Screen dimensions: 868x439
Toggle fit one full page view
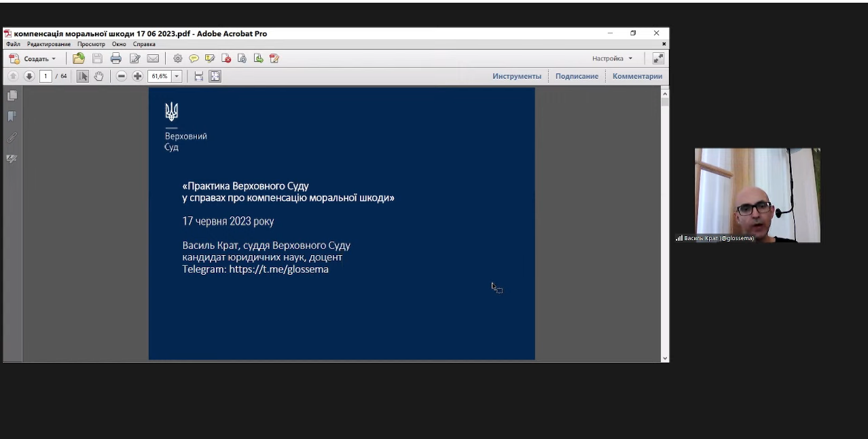(x=215, y=76)
